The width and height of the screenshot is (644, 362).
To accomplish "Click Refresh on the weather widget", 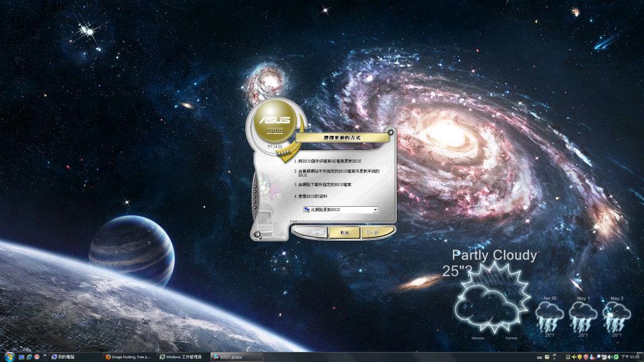I will pyautogui.click(x=511, y=338).
